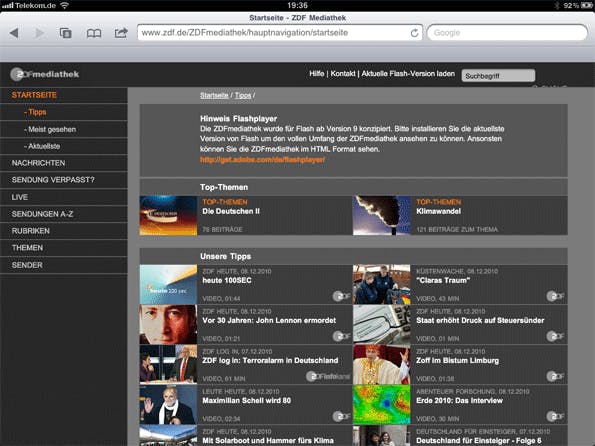
Task: Open the Steuersünder glasses thumbnail
Action: (382, 325)
